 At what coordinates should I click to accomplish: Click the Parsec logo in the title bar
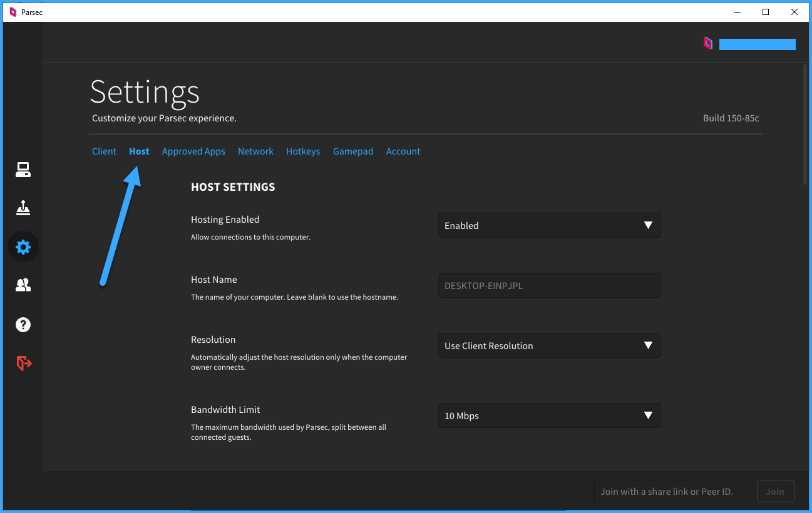pyautogui.click(x=13, y=12)
